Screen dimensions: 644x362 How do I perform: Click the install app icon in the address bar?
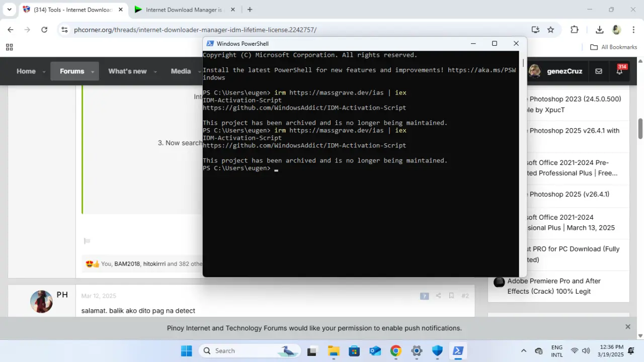(535, 30)
